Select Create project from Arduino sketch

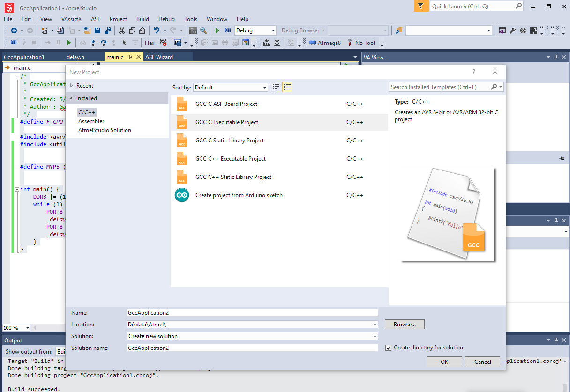tap(279, 195)
